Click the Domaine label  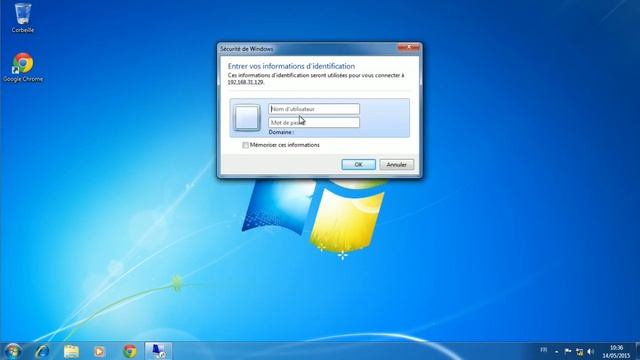click(281, 132)
